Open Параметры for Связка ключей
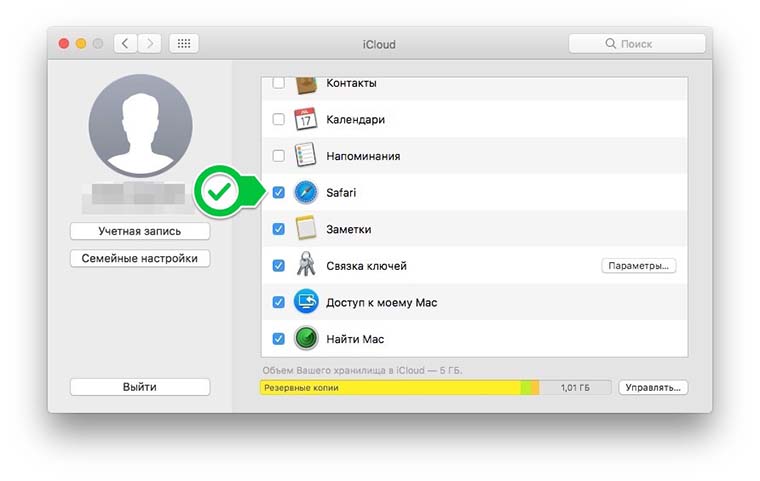The width and height of the screenshot is (760, 481). pyautogui.click(x=638, y=266)
